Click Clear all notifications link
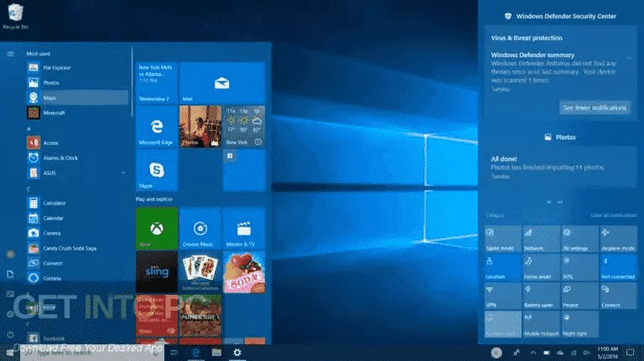The height and width of the screenshot is (361, 644). pos(614,215)
